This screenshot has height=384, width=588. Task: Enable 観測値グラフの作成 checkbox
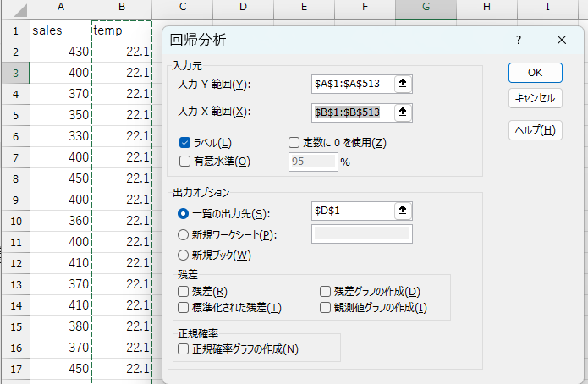(x=326, y=308)
